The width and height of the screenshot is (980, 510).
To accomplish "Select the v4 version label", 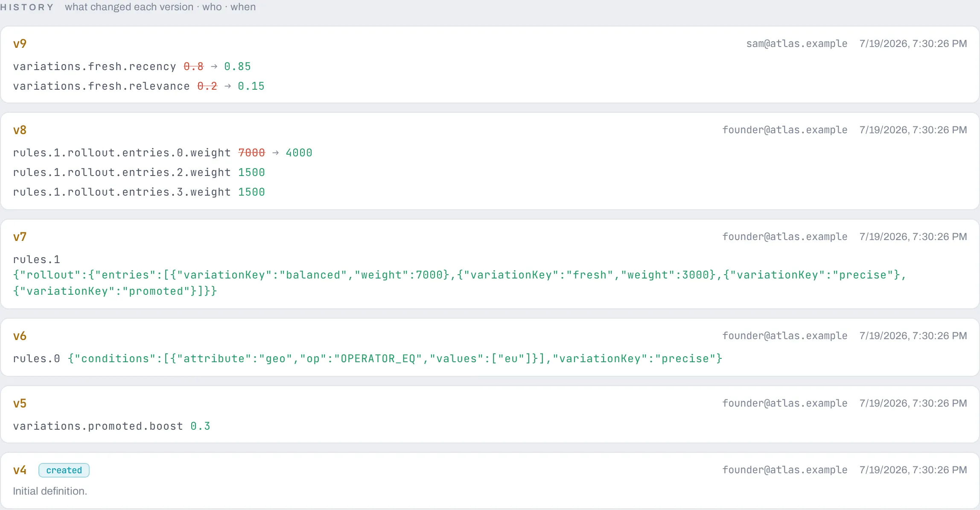I will tap(20, 470).
